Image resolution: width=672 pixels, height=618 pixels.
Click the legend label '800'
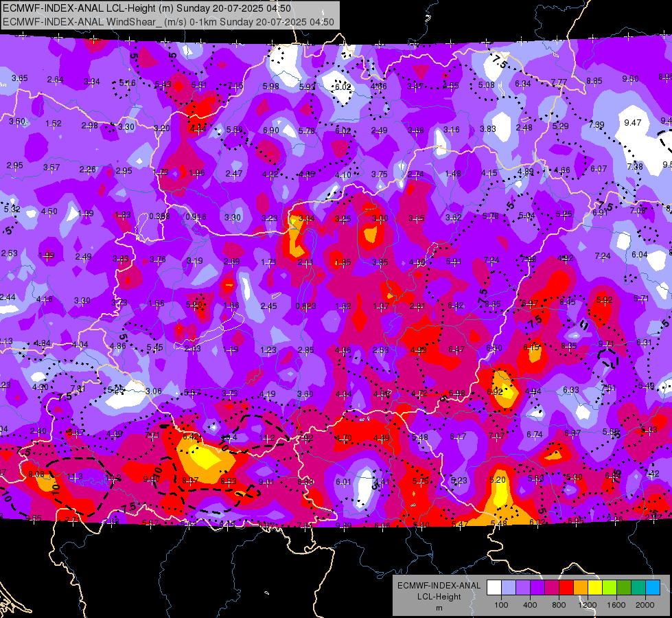coord(559,605)
